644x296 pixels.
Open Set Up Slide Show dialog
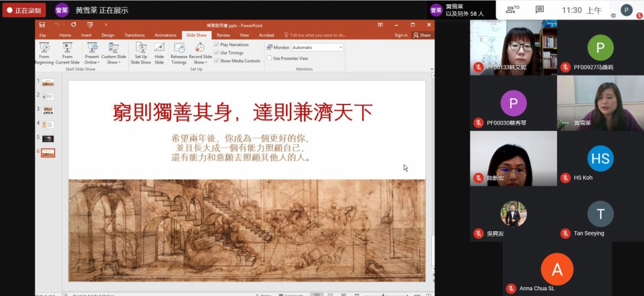(141, 54)
